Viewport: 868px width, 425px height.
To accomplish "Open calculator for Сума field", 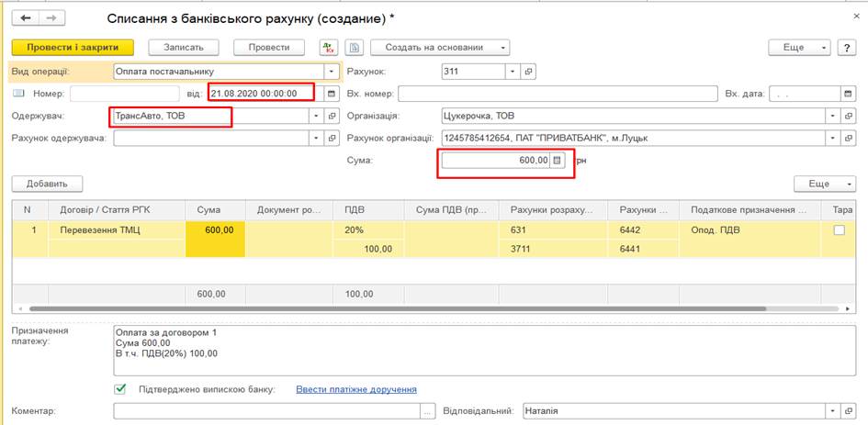I will click(x=557, y=160).
